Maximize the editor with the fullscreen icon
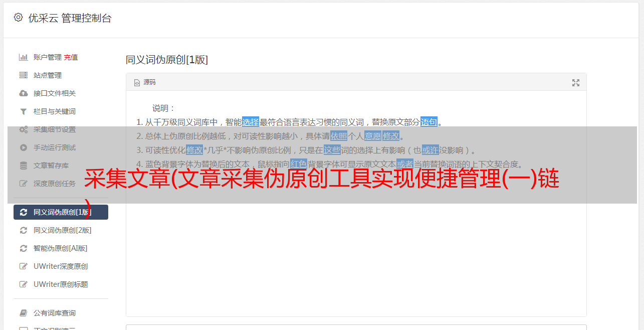This screenshot has height=330, width=644. [576, 83]
